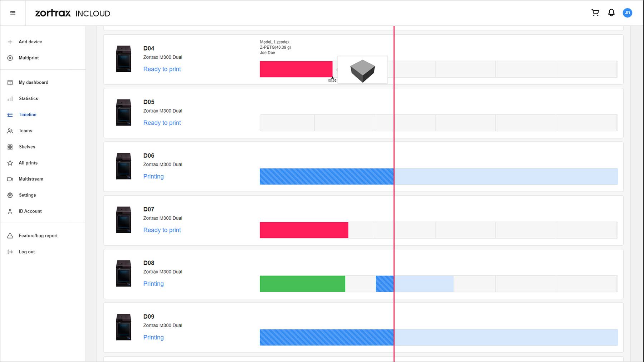Open the JD user avatar
This screenshot has height=362, width=644.
click(627, 13)
